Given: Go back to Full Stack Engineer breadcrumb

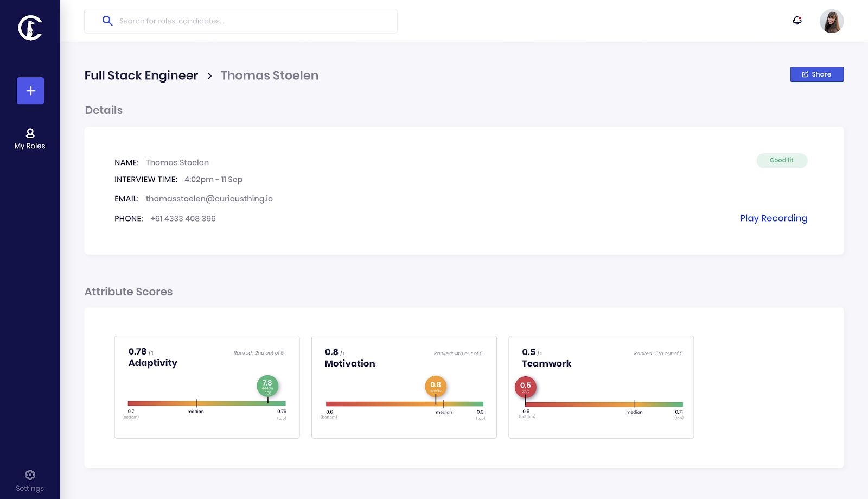Looking at the screenshot, I should [141, 75].
